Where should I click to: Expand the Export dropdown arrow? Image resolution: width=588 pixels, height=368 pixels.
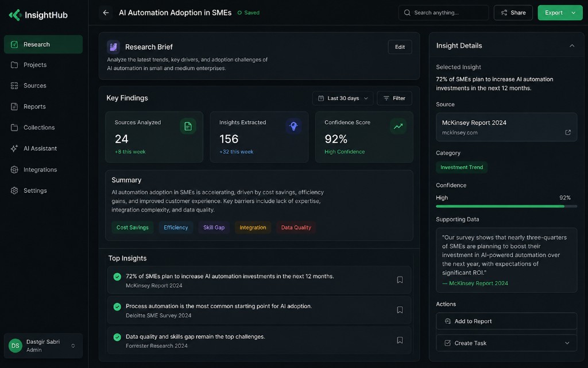click(574, 13)
